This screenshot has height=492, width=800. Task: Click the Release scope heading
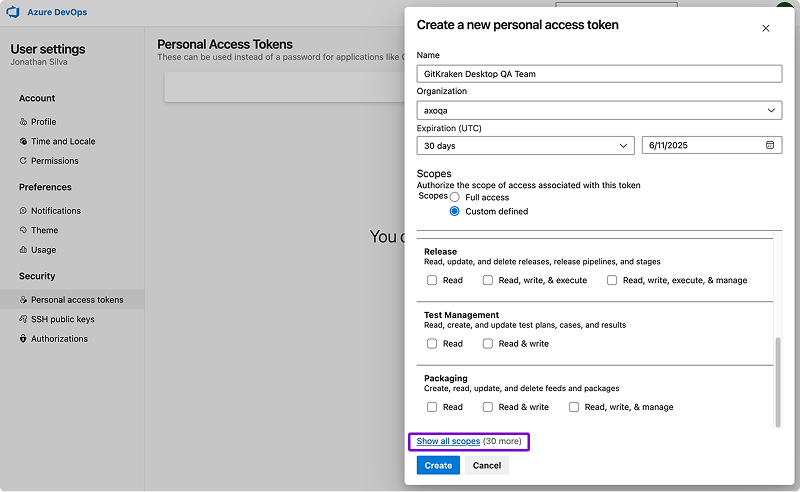coord(440,252)
